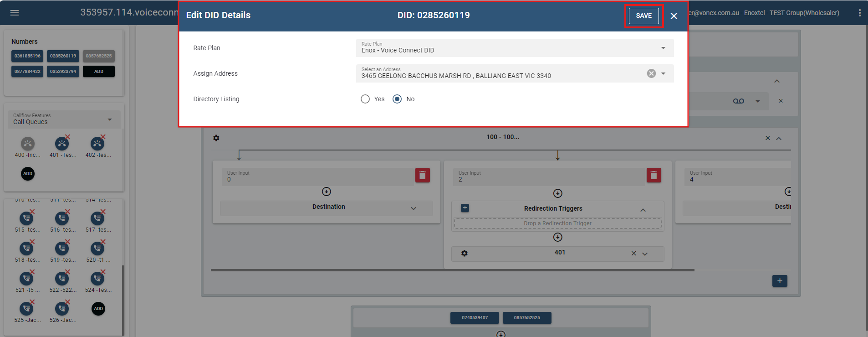The width and height of the screenshot is (868, 337).
Task: Collapse the Redirection Triggers section
Action: click(643, 210)
